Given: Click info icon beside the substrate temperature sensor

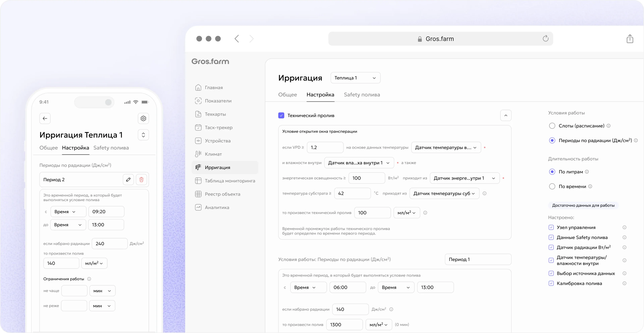Looking at the screenshot, I should click(x=485, y=193).
